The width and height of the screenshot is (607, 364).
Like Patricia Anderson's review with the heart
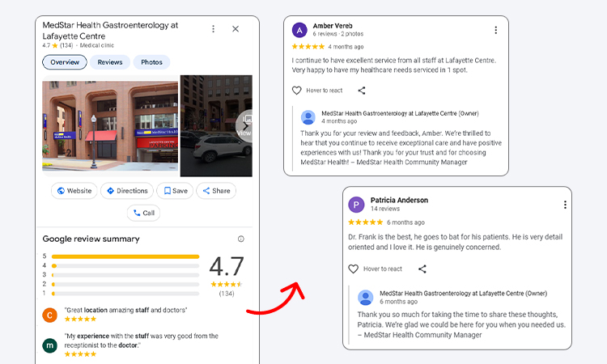click(x=354, y=269)
